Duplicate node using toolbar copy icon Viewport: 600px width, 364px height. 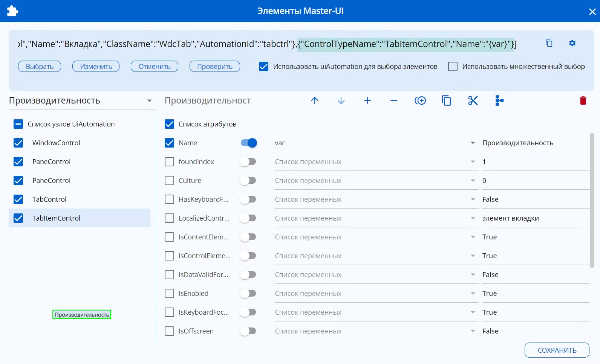point(447,101)
